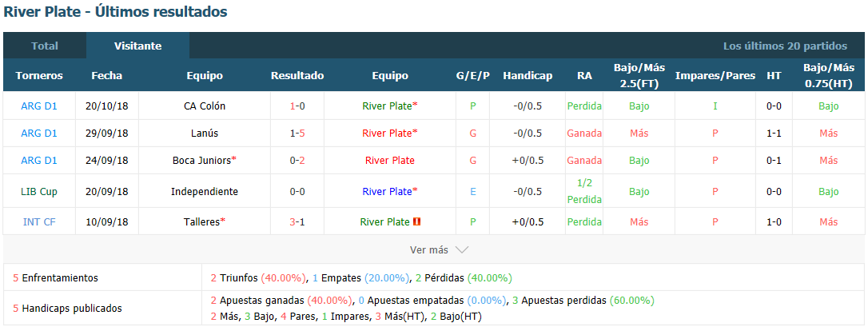Click the red card icon next to River Plate
The height and width of the screenshot is (327, 868).
(x=417, y=222)
